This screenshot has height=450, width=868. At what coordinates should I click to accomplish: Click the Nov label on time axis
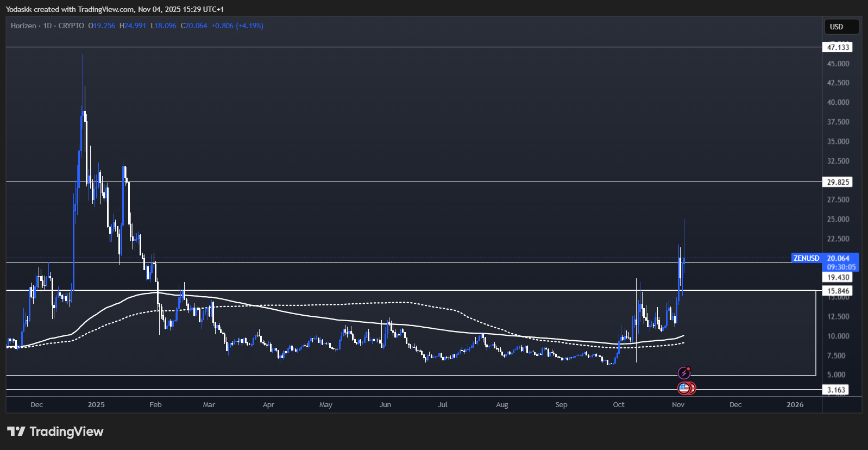pos(678,405)
